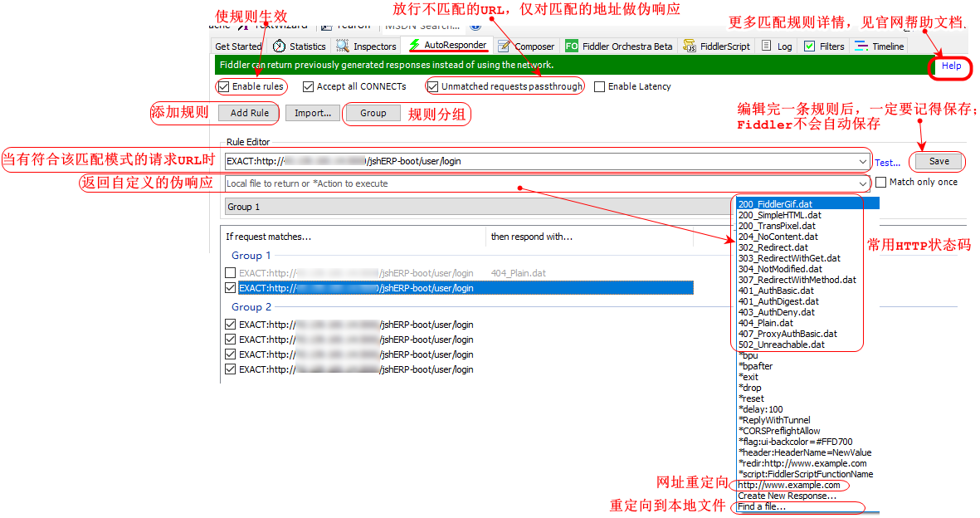Switch to the Get Started tab
980x518 pixels.
pos(238,46)
